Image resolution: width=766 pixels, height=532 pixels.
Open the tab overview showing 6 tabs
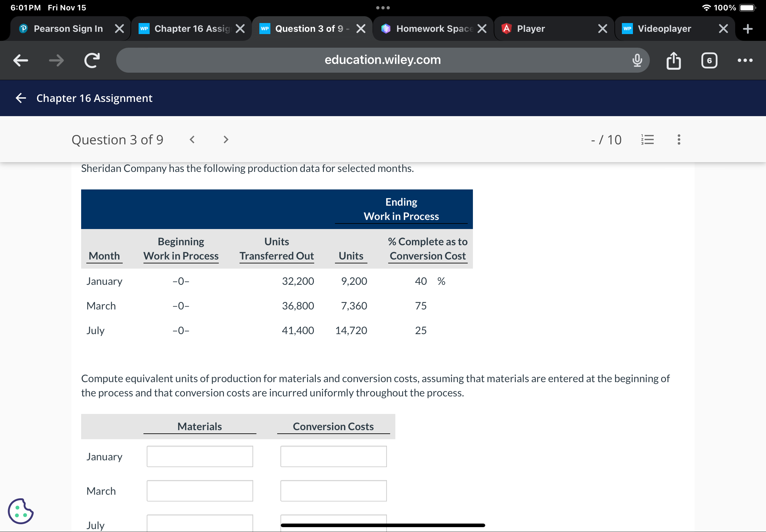point(709,60)
